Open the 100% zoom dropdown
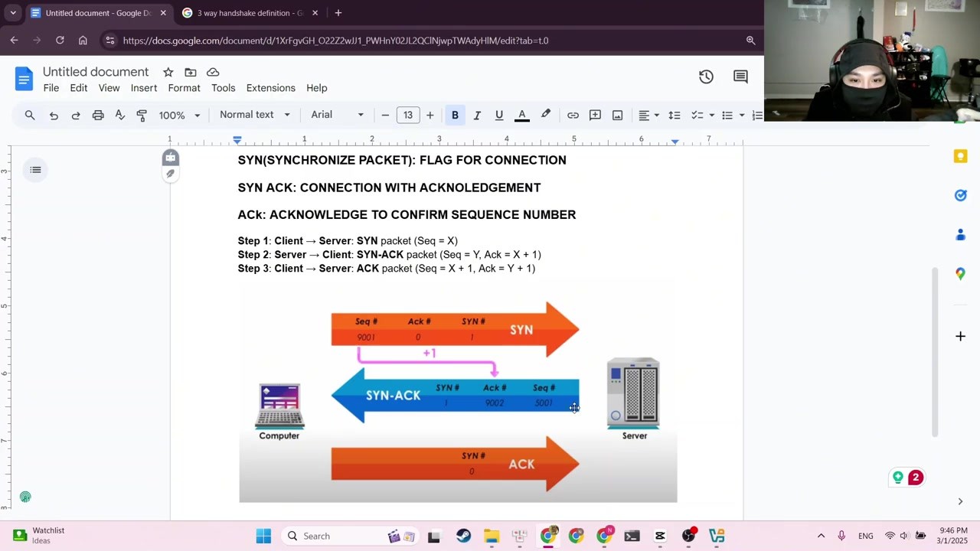This screenshot has height=551, width=980. click(x=179, y=116)
